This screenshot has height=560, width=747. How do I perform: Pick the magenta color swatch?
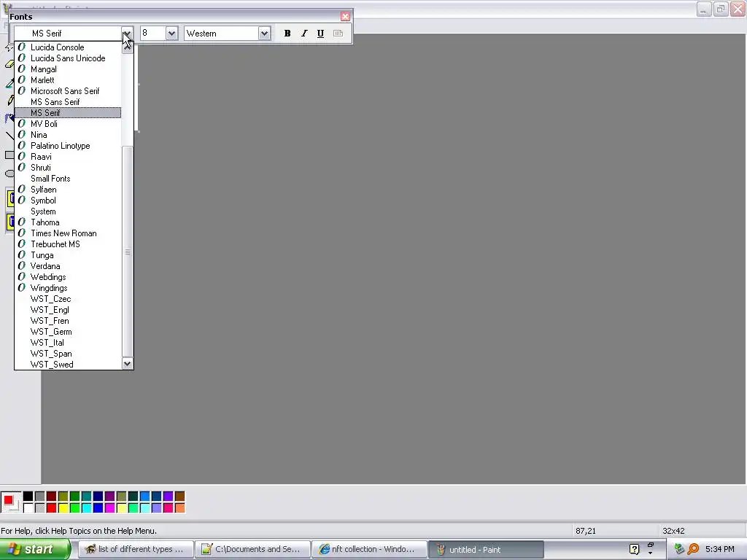coord(109,508)
